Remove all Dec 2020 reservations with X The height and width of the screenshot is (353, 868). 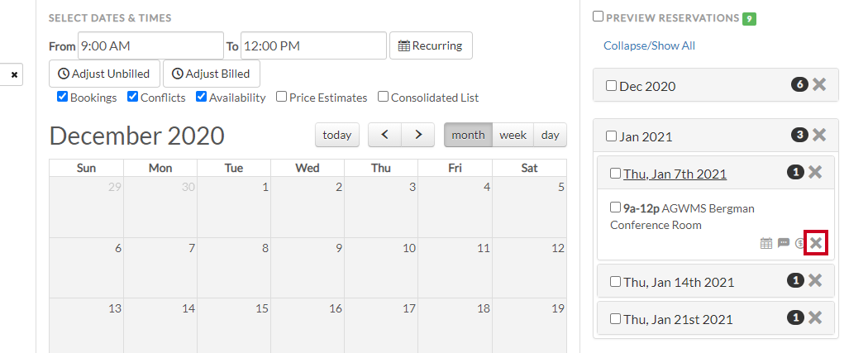point(819,84)
